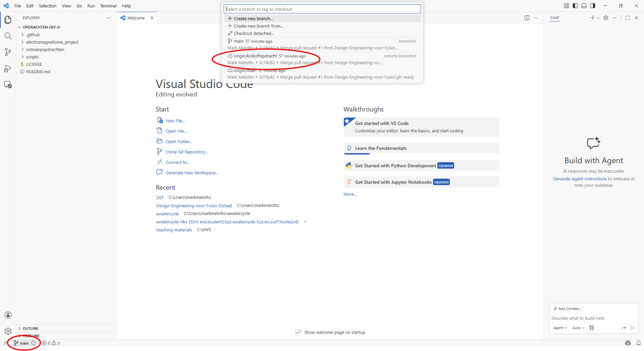Open the send options arrow in chat
644x351 pixels.
click(x=624, y=328)
